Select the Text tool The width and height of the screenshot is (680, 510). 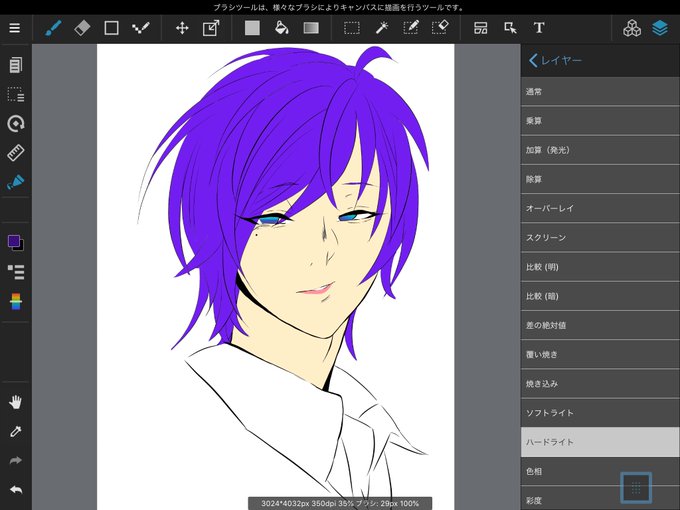pos(539,28)
